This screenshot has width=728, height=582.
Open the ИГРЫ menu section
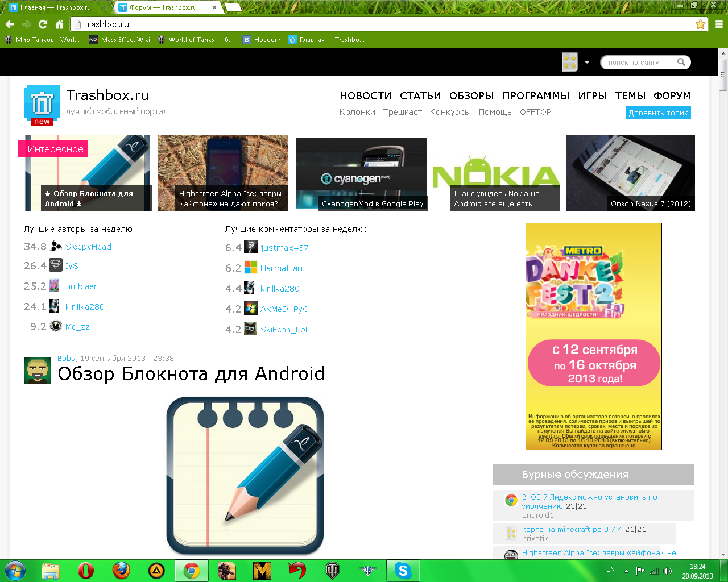click(x=593, y=95)
